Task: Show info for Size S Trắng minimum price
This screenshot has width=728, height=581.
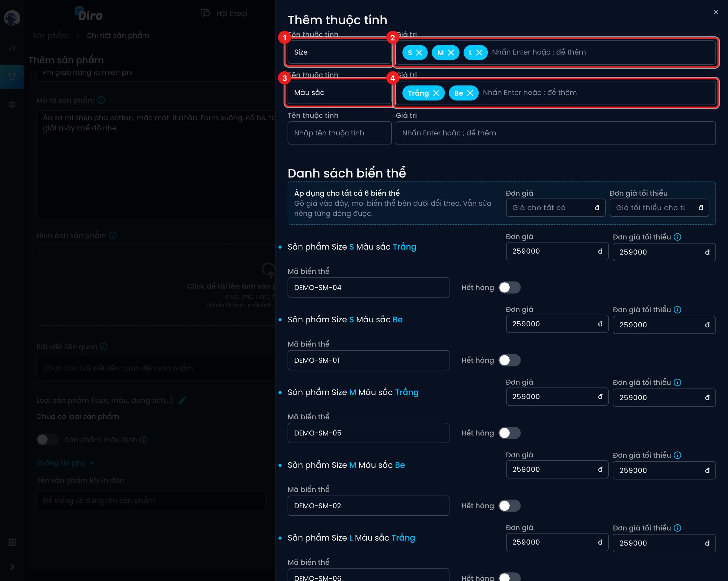Action: (677, 237)
